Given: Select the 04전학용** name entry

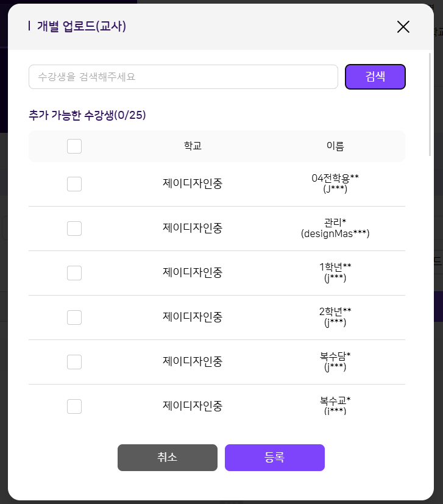Looking at the screenshot, I should (x=335, y=183).
